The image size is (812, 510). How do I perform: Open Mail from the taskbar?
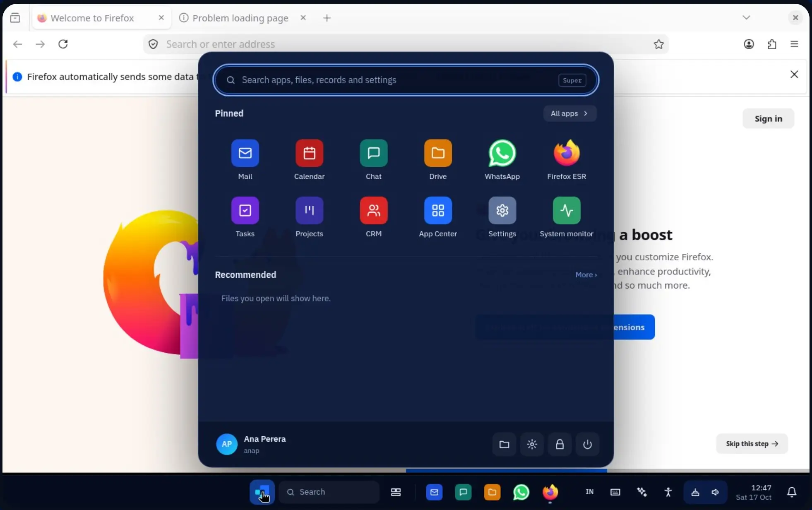434,492
